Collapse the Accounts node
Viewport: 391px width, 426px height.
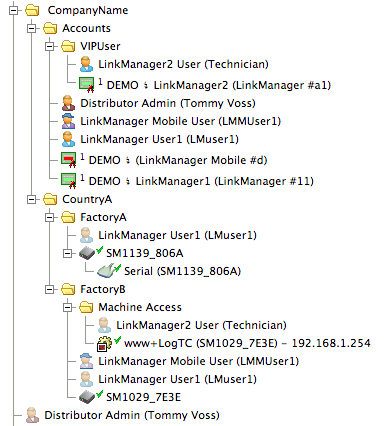click(32, 28)
